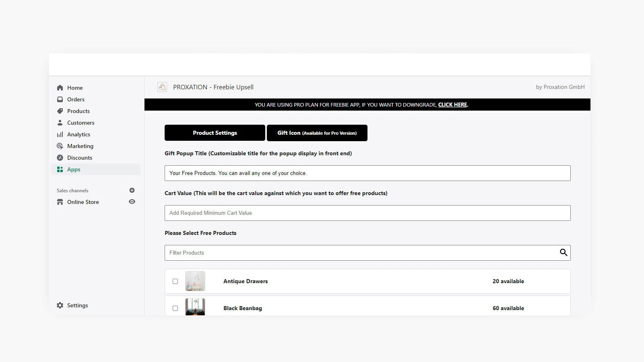The height and width of the screenshot is (362, 644).
Task: Click the 60 available stock text
Action: click(508, 308)
